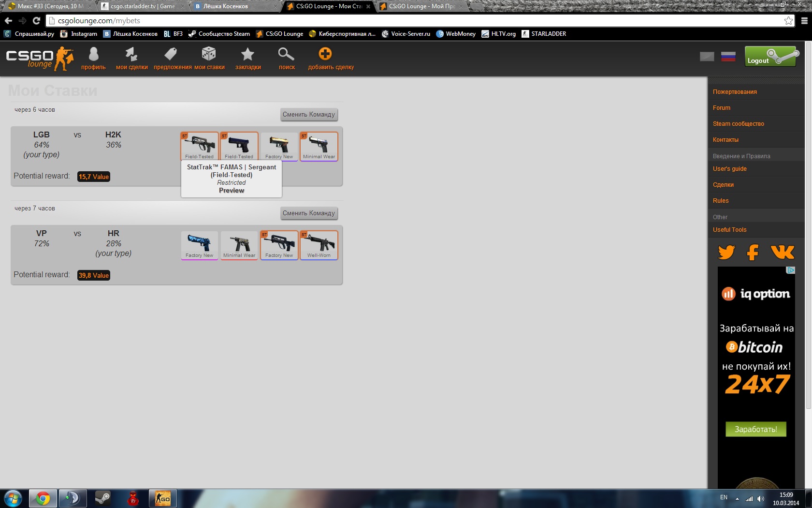
Task: Click Сменить Команду for LGB vs H2K
Action: tap(309, 115)
